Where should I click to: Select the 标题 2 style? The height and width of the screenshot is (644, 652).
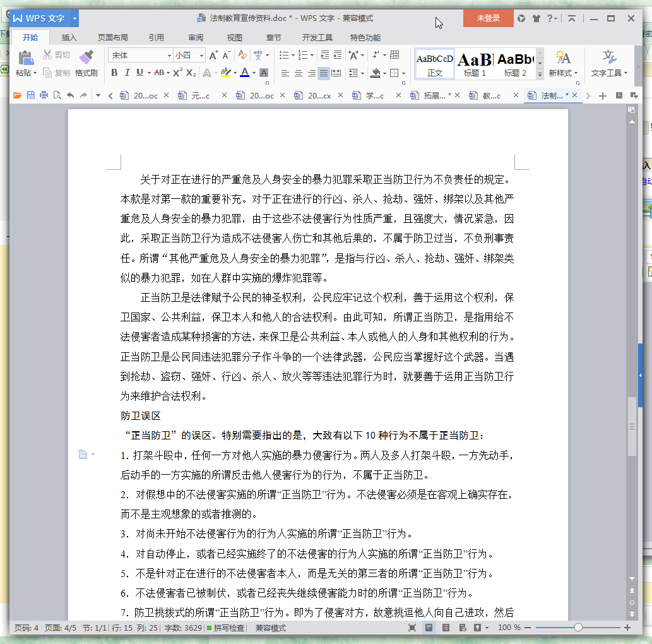click(x=515, y=64)
